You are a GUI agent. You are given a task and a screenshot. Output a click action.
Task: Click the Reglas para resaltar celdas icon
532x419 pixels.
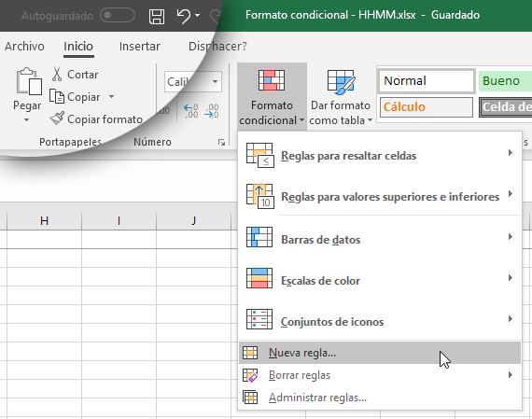259,156
